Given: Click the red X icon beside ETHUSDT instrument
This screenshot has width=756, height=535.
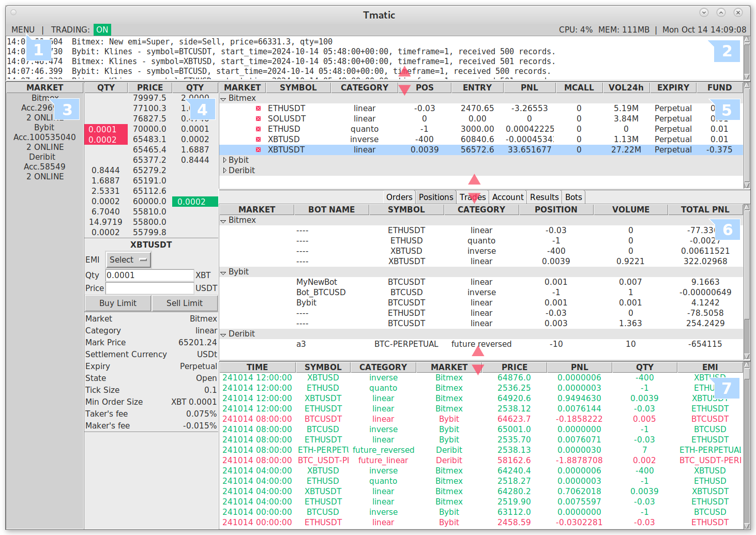Looking at the screenshot, I should [x=258, y=109].
